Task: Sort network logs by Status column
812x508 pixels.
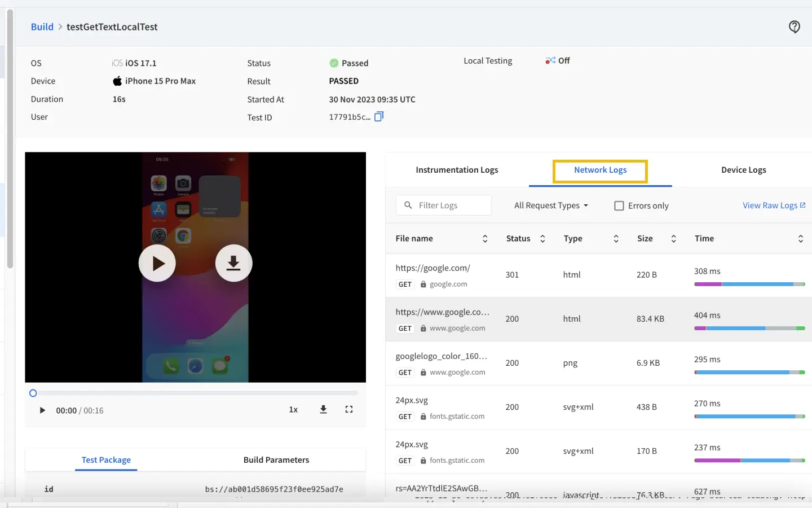Action: pos(542,239)
